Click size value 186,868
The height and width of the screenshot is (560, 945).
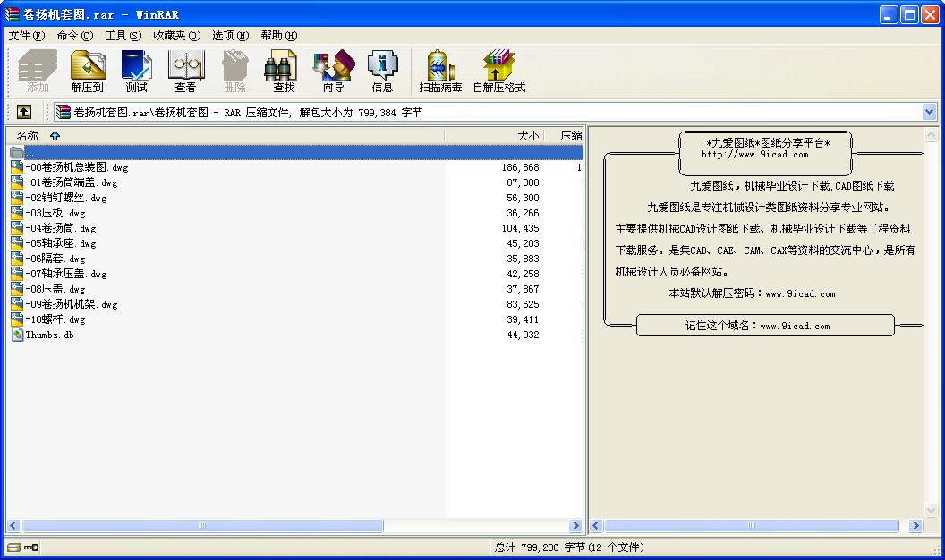click(x=520, y=167)
